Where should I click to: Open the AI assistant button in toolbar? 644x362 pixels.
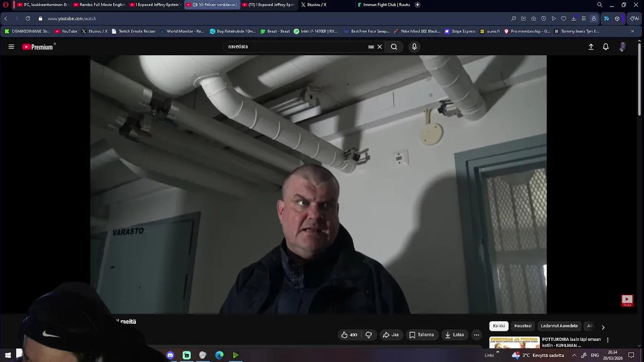[634, 19]
